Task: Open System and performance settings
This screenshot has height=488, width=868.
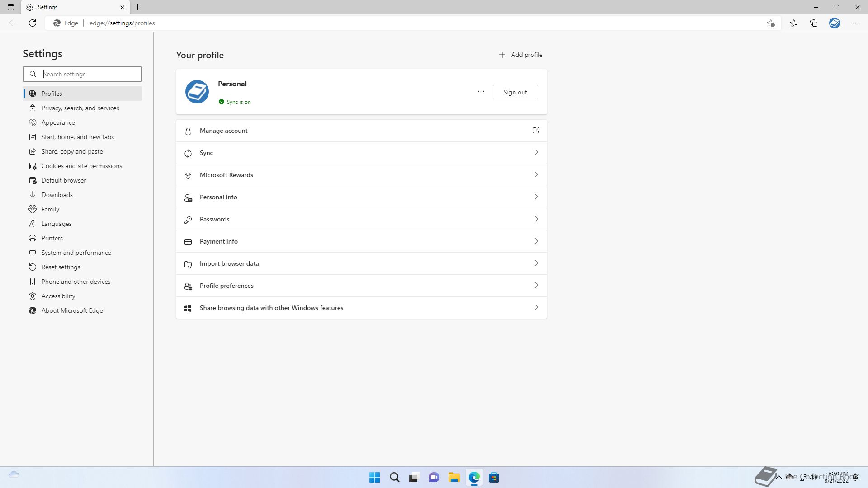Action: click(x=82, y=253)
